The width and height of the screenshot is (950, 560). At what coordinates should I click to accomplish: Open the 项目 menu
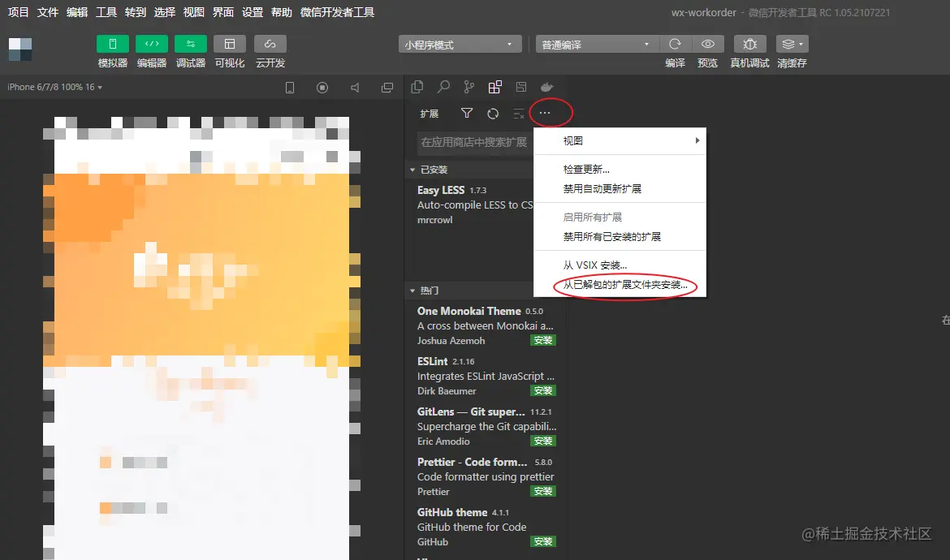point(18,12)
